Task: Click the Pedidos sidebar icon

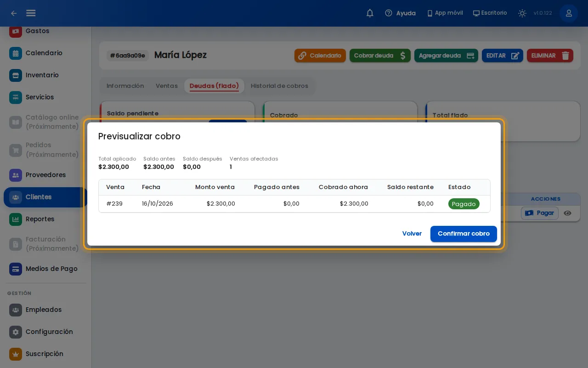Action: click(x=16, y=150)
